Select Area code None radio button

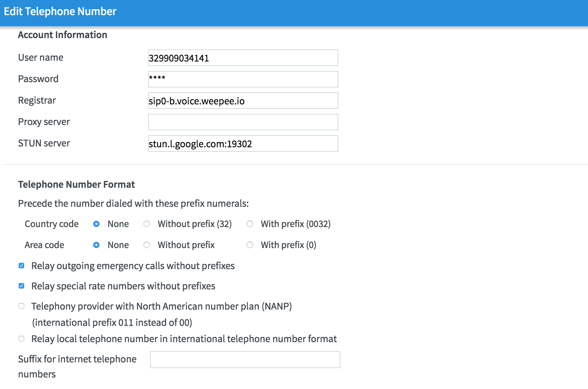click(96, 245)
